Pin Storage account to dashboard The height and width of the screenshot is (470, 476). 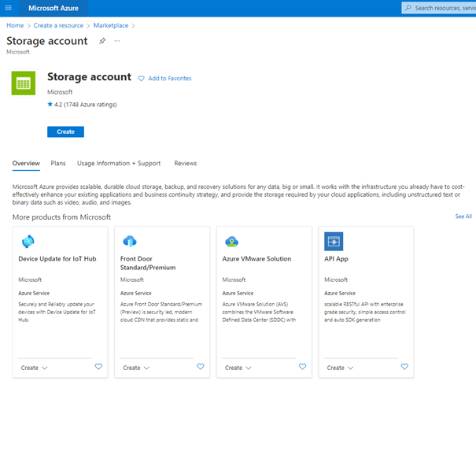click(102, 41)
